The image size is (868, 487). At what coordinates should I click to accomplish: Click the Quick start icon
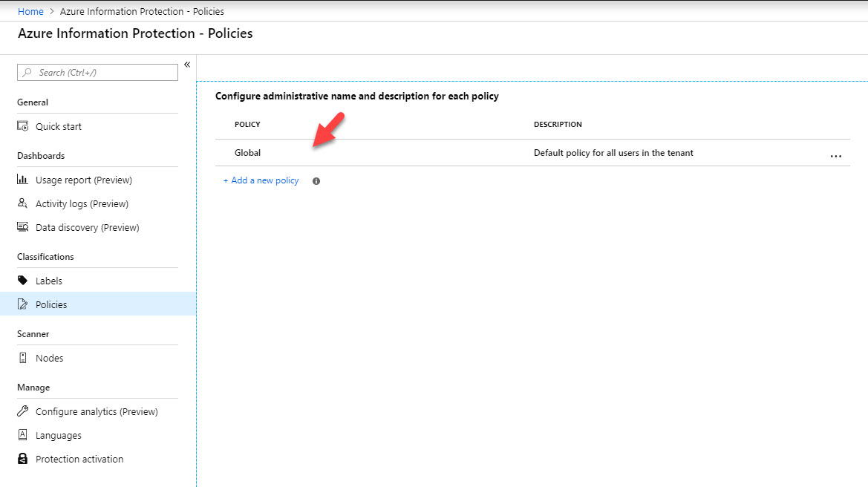tap(23, 126)
